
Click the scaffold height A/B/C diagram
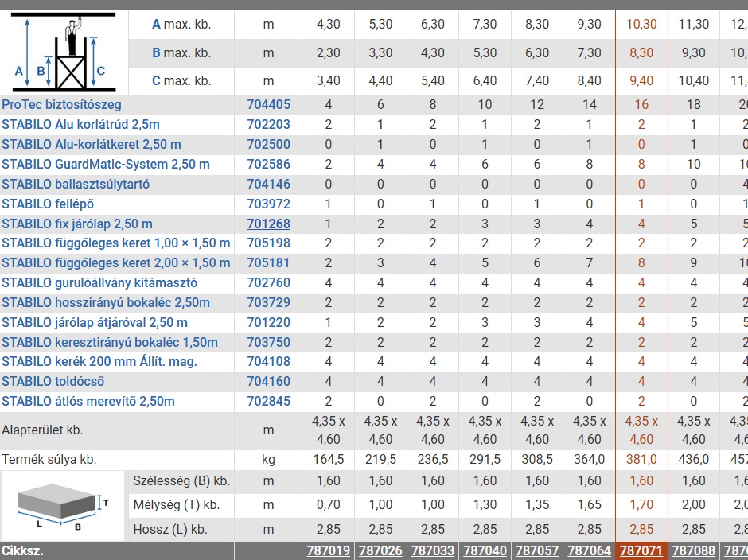[x=64, y=52]
